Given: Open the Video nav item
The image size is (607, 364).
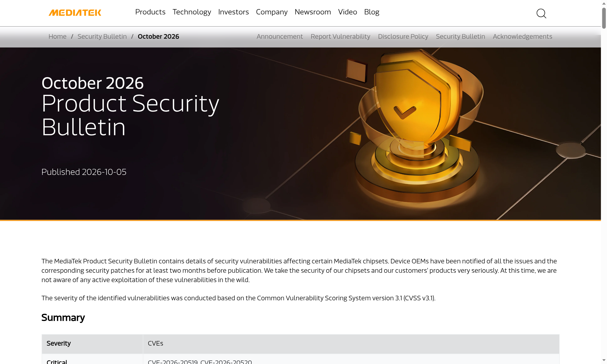Looking at the screenshot, I should [348, 12].
